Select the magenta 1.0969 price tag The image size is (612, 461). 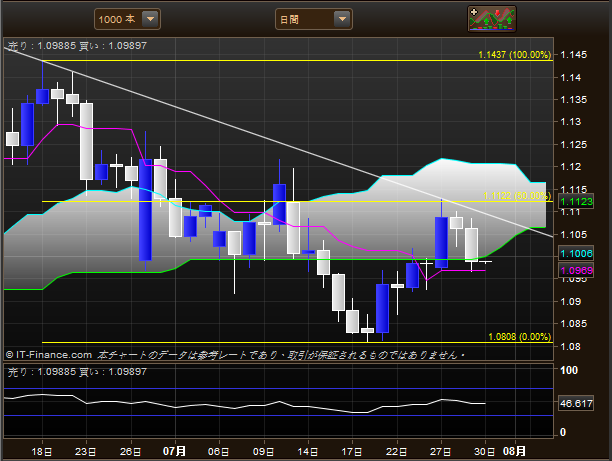click(576, 271)
